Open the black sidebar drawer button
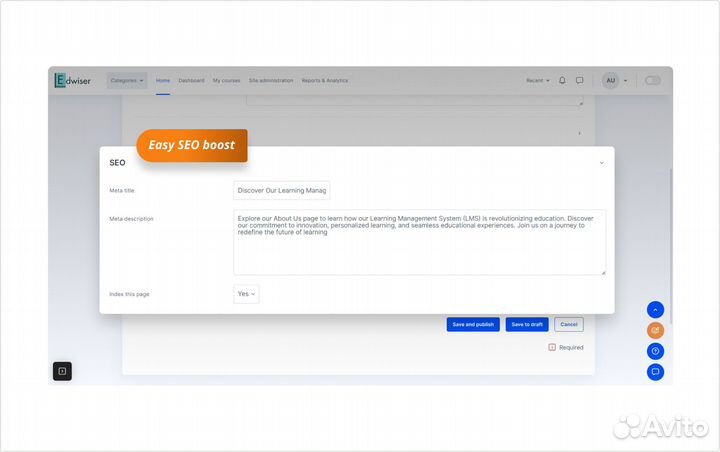This screenshot has width=720, height=452. coord(62,371)
